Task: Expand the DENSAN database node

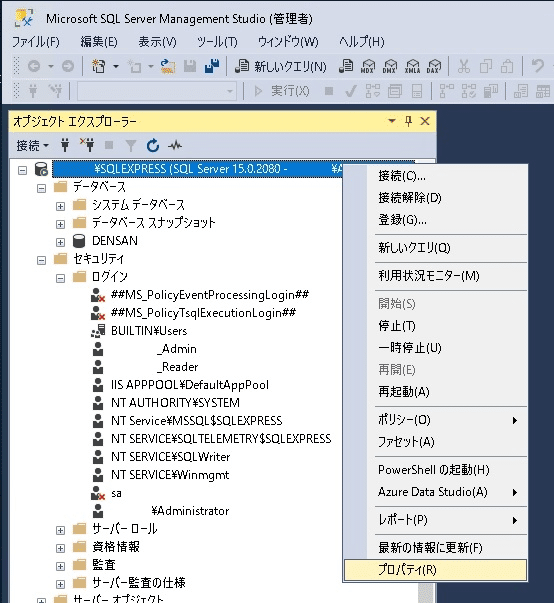Action: [x=60, y=242]
